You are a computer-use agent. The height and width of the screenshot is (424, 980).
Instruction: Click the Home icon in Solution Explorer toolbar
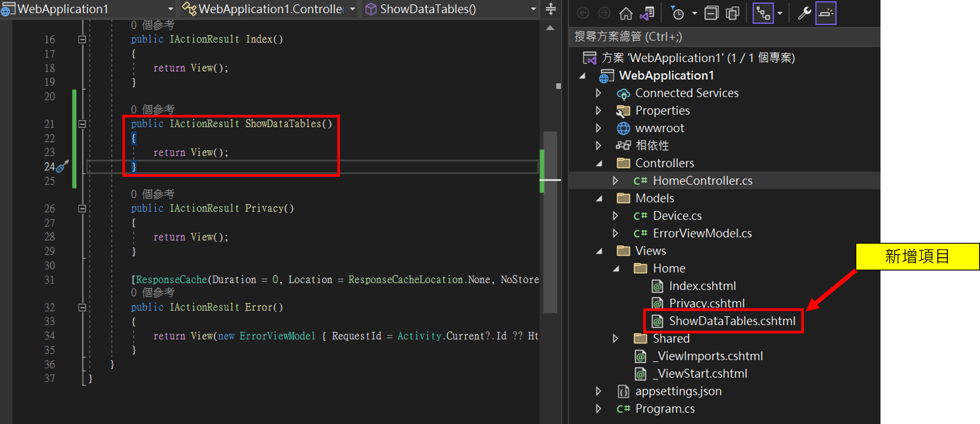point(626,14)
